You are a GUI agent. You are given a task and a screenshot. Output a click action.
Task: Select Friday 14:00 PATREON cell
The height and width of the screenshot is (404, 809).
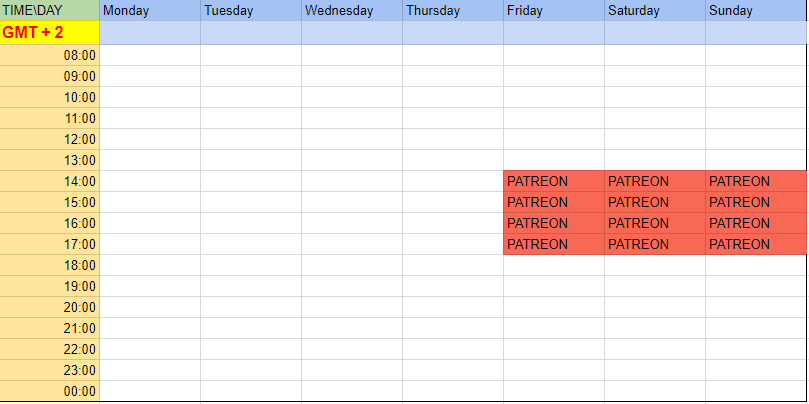tap(554, 181)
